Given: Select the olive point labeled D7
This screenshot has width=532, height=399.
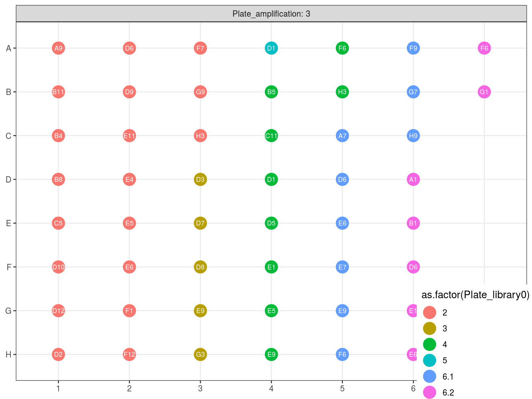Looking at the screenshot, I should click(200, 223).
